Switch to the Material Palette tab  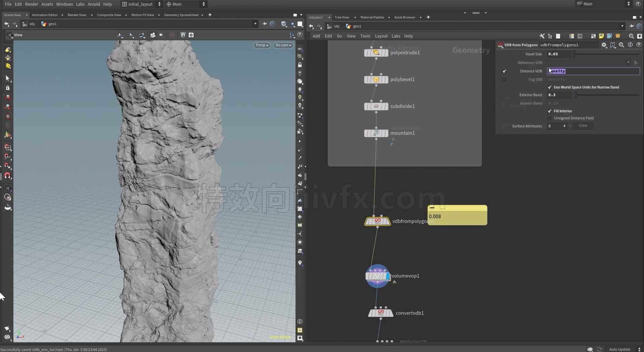point(372,17)
